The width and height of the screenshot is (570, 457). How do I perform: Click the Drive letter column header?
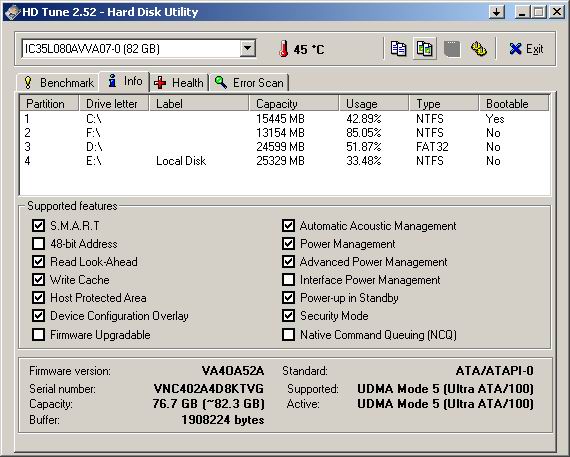click(114, 104)
